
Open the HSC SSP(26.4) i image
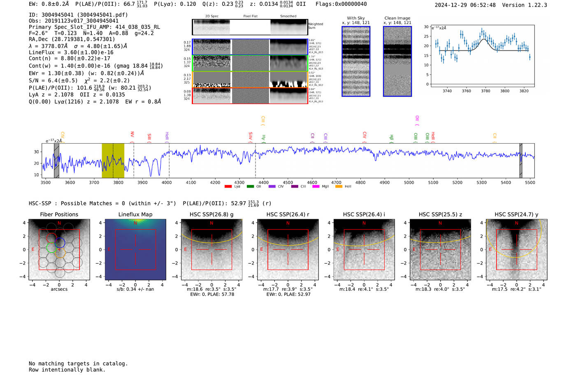coord(364,250)
